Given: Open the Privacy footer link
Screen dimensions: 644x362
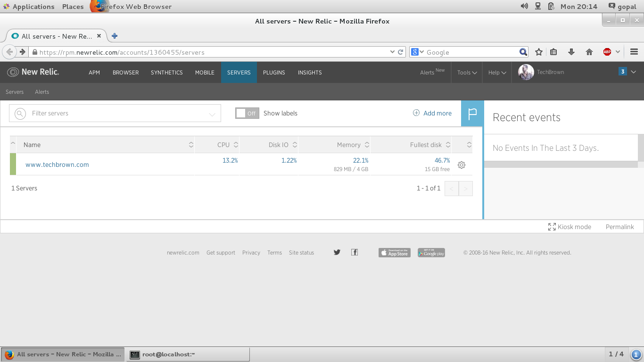Looking at the screenshot, I should [x=251, y=253].
